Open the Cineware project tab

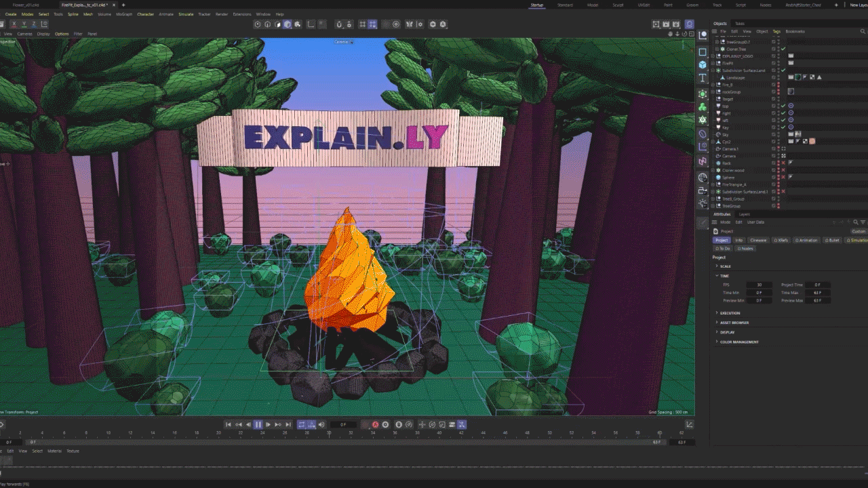tap(758, 240)
